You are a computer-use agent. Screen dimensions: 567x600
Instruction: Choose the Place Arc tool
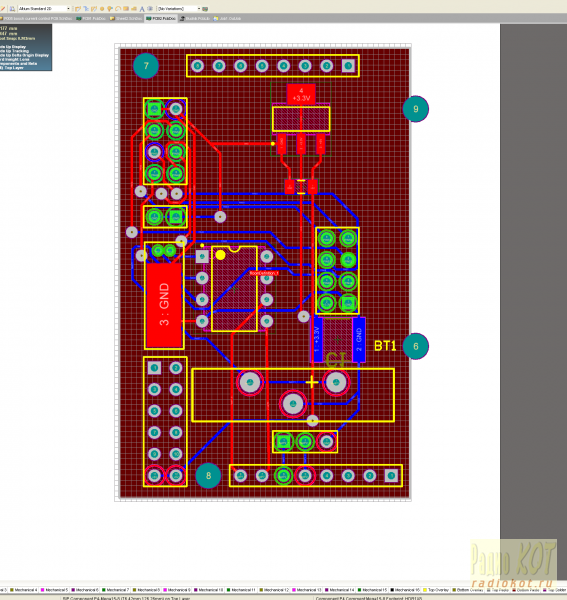pos(118,8)
